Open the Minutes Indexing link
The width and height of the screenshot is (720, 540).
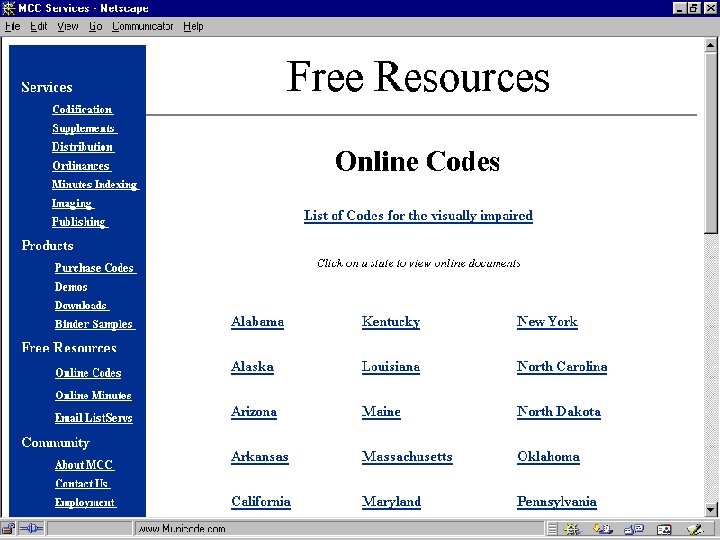point(95,185)
